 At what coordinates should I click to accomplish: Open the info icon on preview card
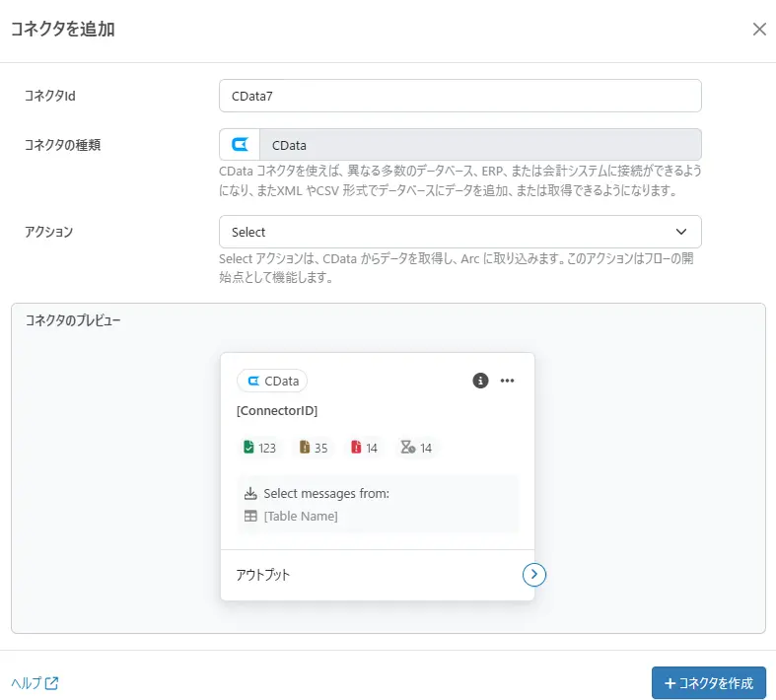[480, 381]
